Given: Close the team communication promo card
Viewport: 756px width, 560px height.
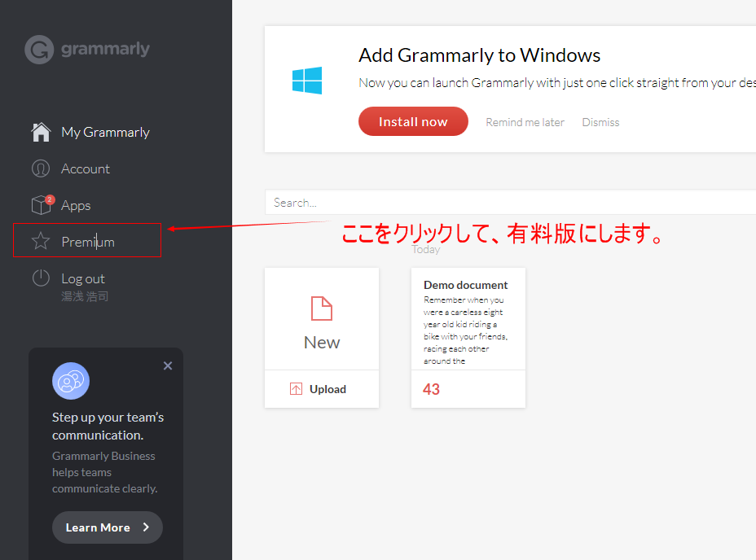Looking at the screenshot, I should (168, 365).
